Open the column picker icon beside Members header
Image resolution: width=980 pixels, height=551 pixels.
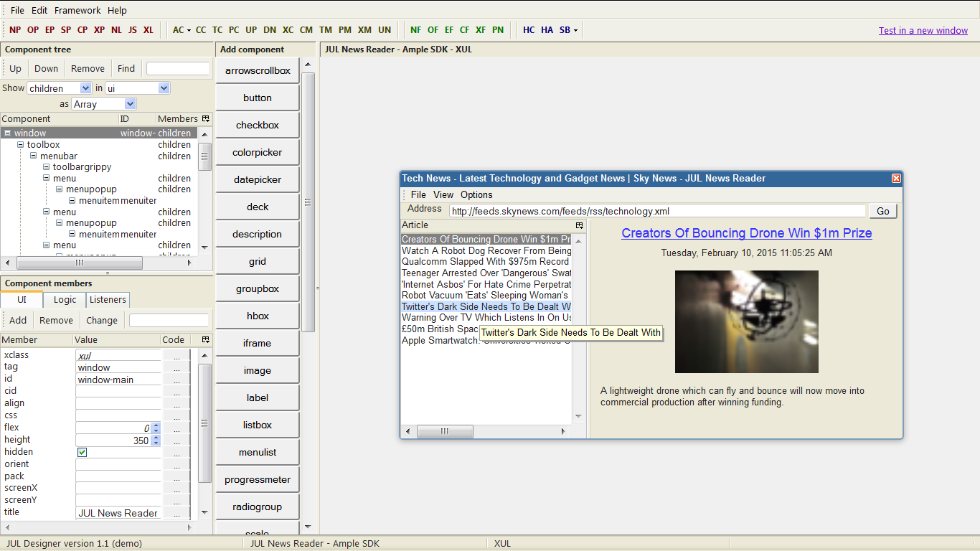tap(205, 118)
